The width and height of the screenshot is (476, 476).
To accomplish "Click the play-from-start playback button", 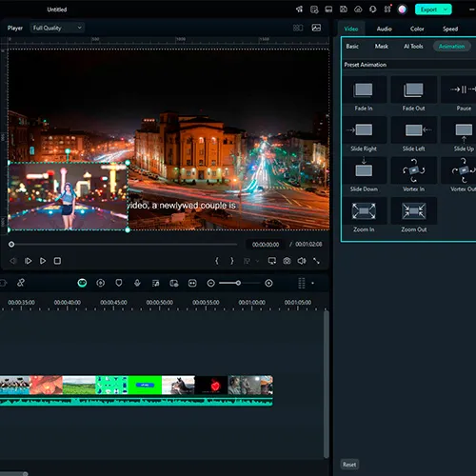I will pyautogui.click(x=28, y=261).
